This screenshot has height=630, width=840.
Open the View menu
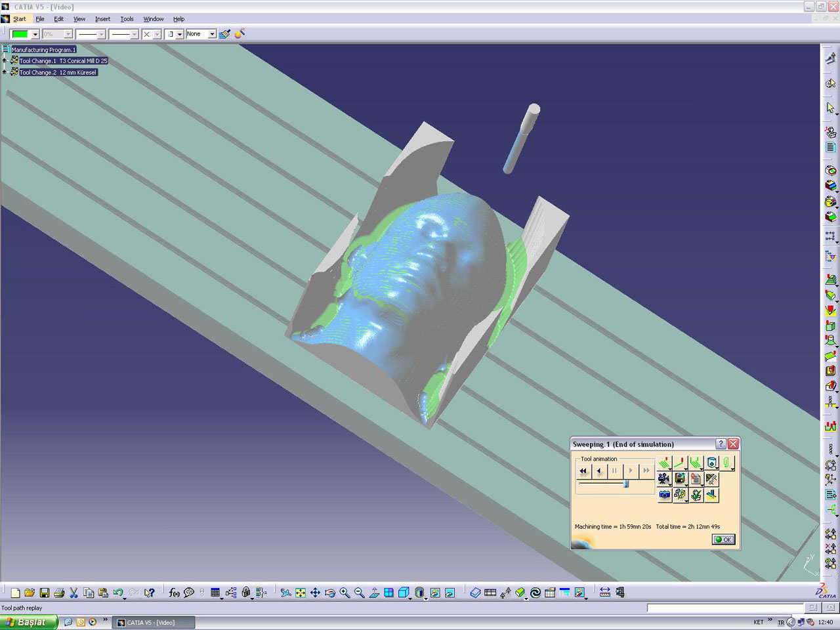click(79, 19)
